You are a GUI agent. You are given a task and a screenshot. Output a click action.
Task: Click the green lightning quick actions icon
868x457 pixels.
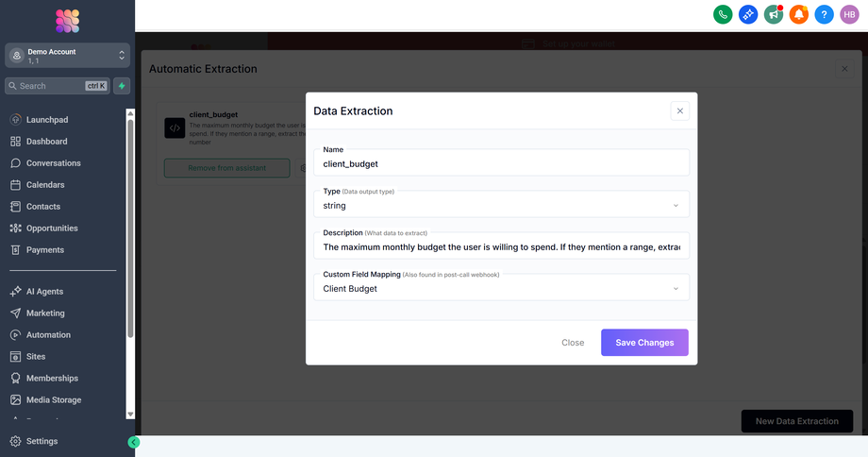click(122, 86)
